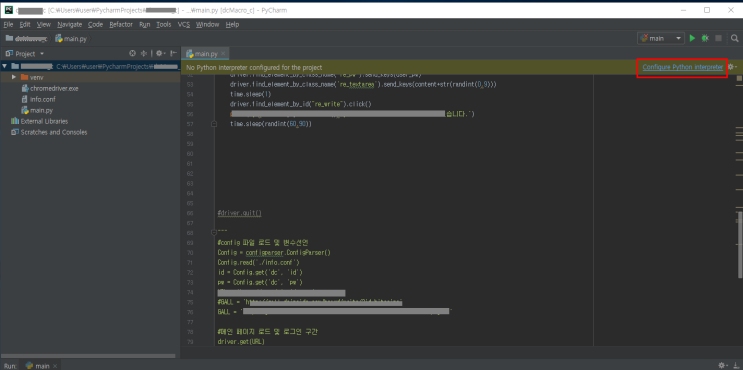Open the Code menu
743x370 pixels.
[x=95, y=24]
